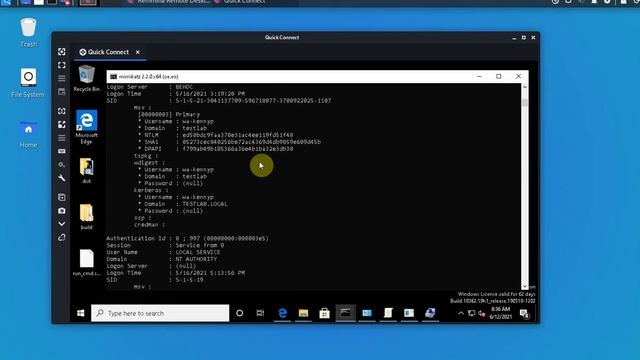Click the 'Domain : NT AUTHORITY' line
Screen dimensions: 640x360
(x=162, y=259)
